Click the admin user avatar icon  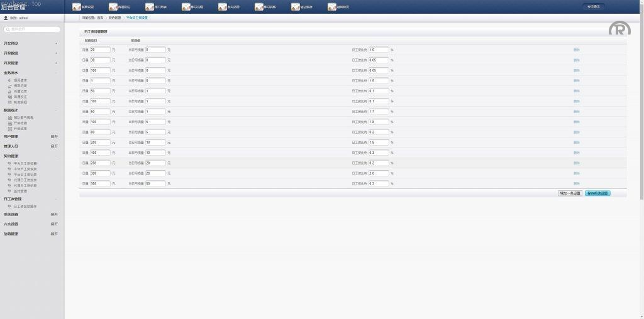coord(6,18)
